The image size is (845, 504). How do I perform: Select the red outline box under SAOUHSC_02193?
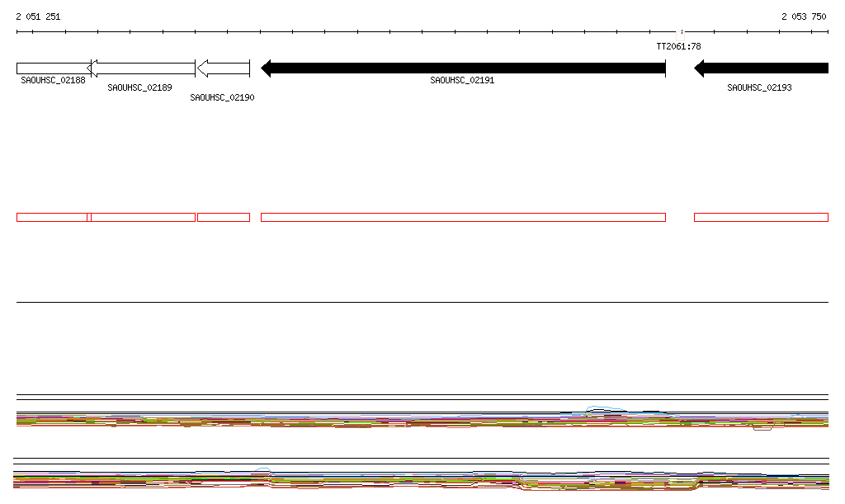pyautogui.click(x=761, y=217)
